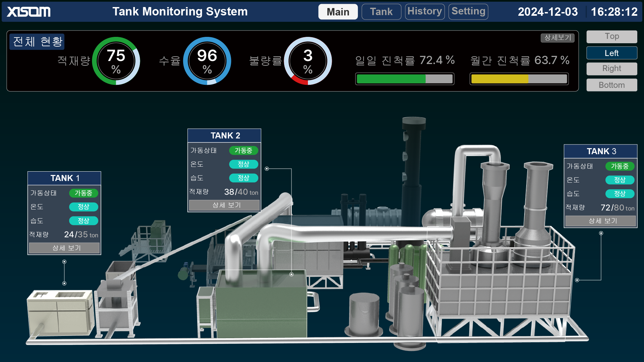The image size is (644, 362).
Task: Open 상세보기 in the overview panel
Action: point(558,38)
